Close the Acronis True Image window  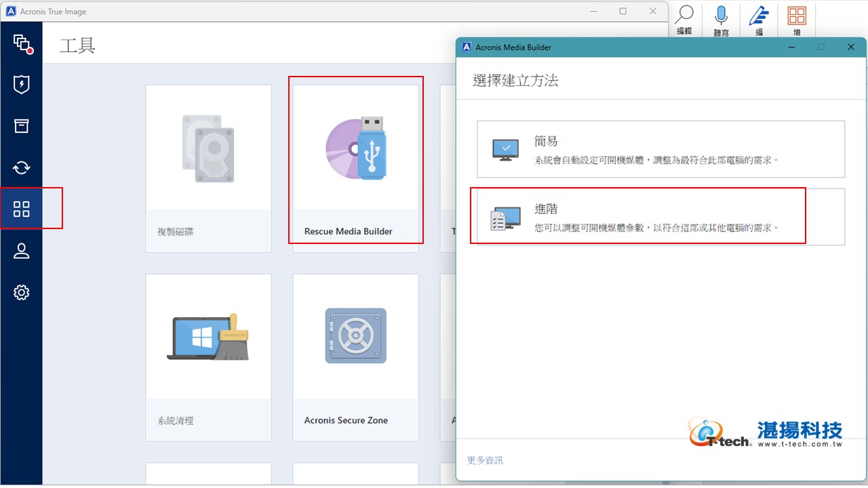[x=653, y=12]
